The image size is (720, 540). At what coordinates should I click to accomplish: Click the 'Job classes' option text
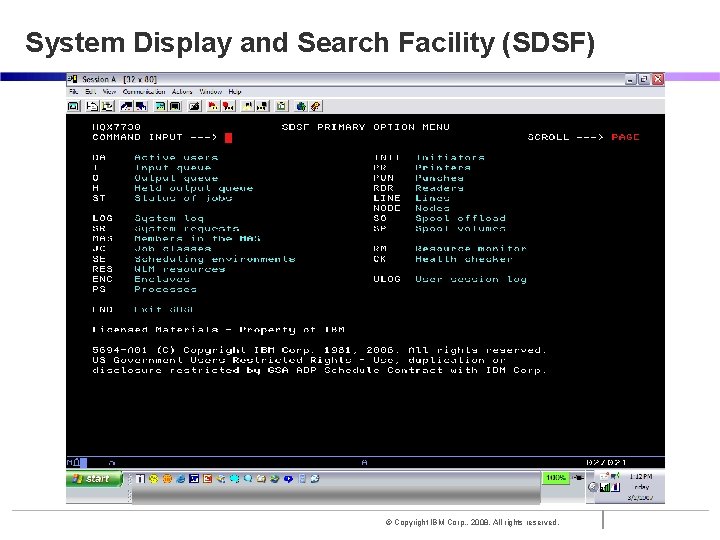(x=173, y=248)
